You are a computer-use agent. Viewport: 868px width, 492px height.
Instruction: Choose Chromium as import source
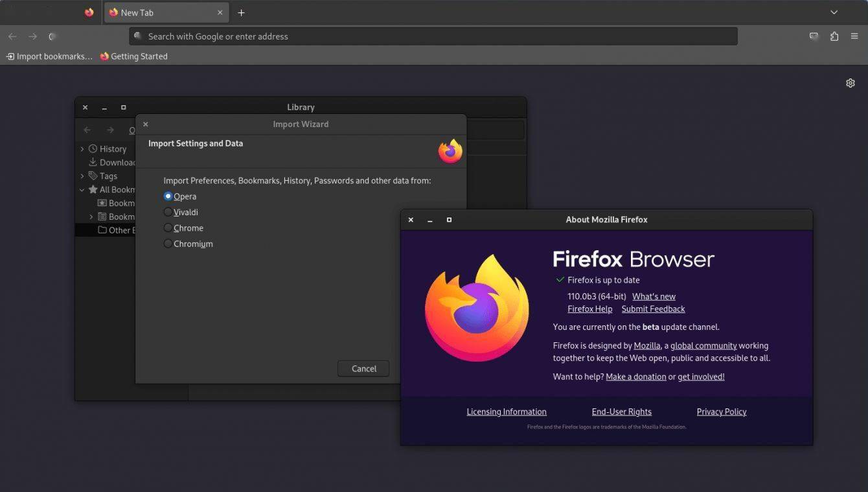[x=168, y=244]
